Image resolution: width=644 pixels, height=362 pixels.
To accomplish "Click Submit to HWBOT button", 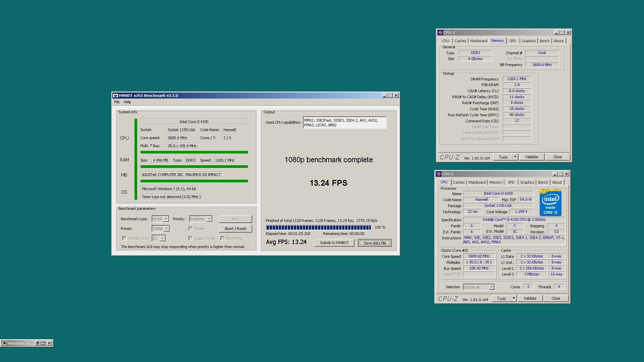I will tap(334, 243).
